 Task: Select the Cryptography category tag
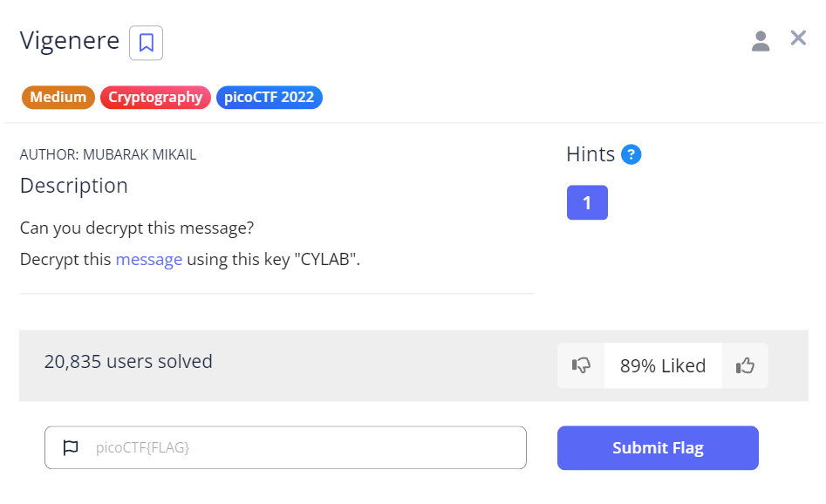pyautogui.click(x=155, y=98)
